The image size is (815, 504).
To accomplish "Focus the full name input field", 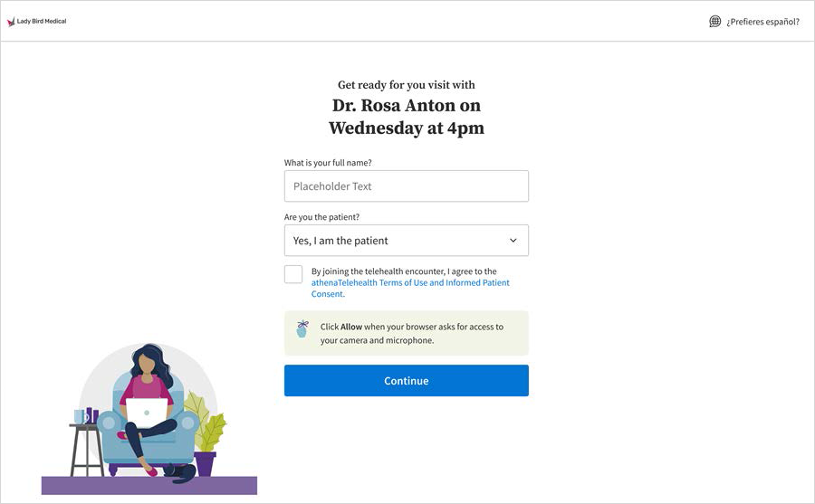I will coord(406,186).
